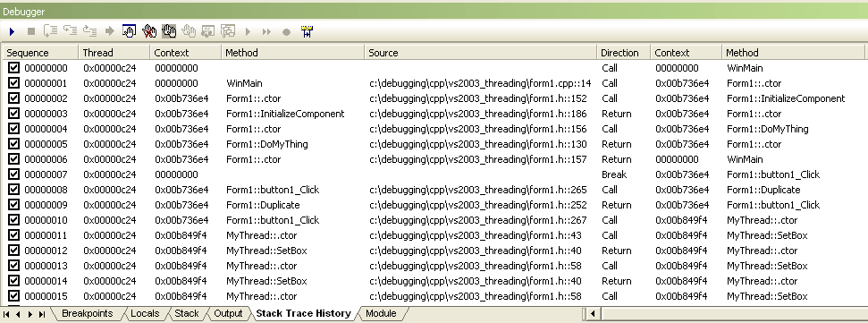Toggle checkbox of sequence 00000009

[13, 205]
